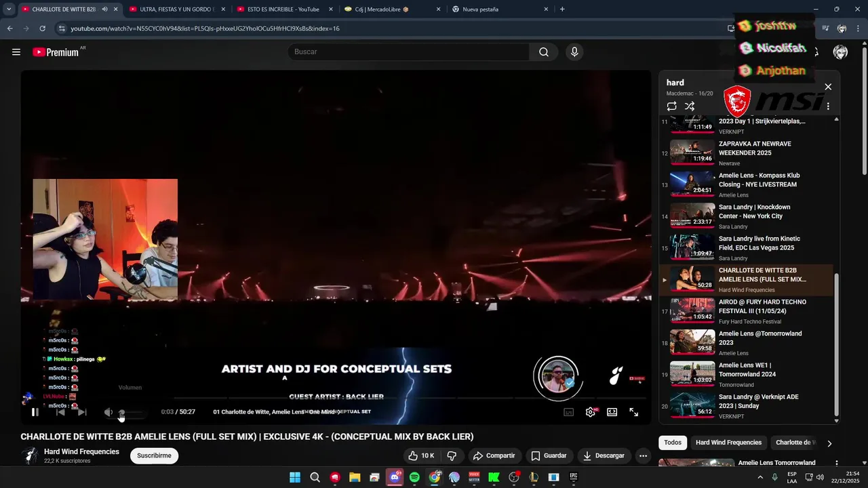This screenshot has width=868, height=488.
Task: Click the search magnifier button
Action: (x=544, y=52)
